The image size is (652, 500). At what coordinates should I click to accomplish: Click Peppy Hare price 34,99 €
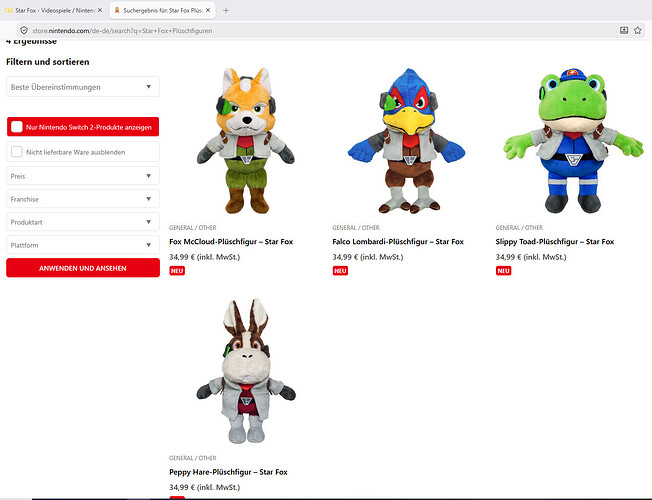point(205,487)
